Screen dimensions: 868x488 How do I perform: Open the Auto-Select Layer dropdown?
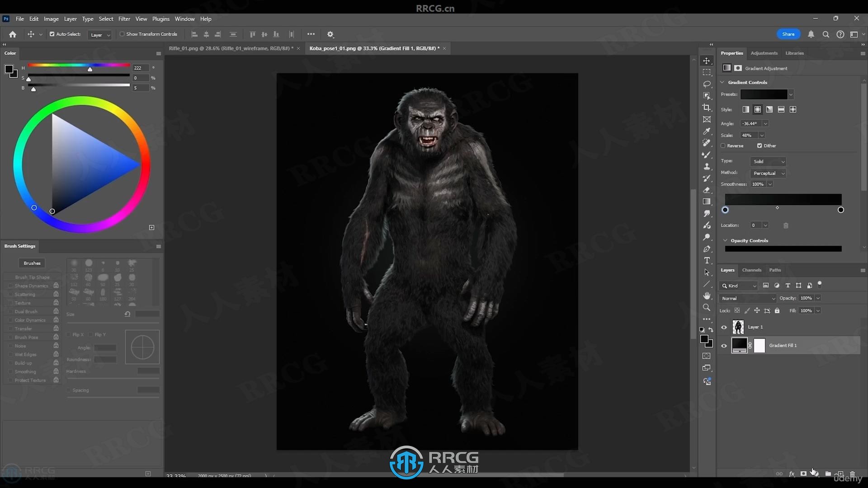pos(100,35)
